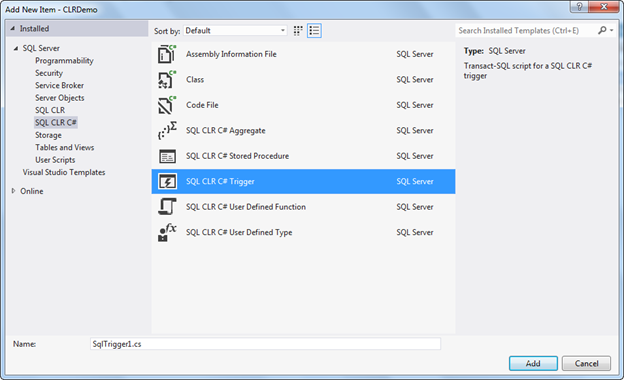624x380 pixels.
Task: Collapse the SQL Server tree node
Action: coord(16,48)
